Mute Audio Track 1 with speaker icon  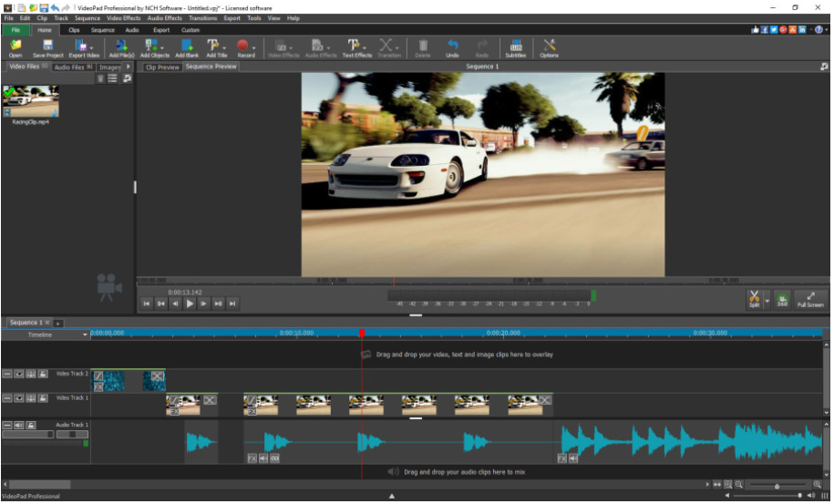(x=19, y=425)
